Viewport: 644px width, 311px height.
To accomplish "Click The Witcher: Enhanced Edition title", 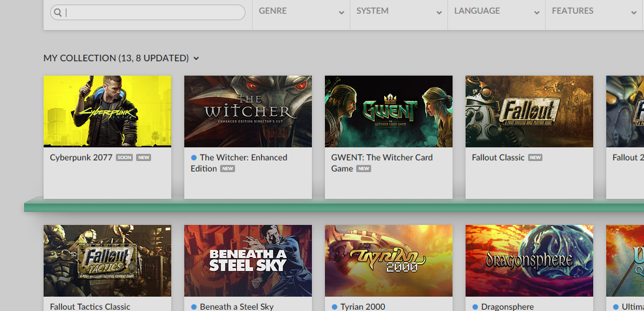I will click(239, 163).
